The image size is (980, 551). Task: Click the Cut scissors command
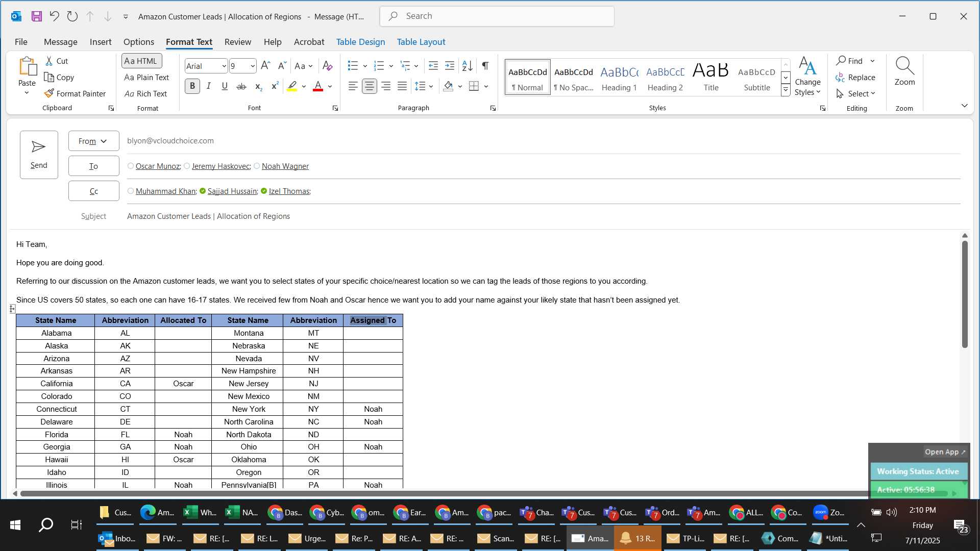pyautogui.click(x=57, y=61)
